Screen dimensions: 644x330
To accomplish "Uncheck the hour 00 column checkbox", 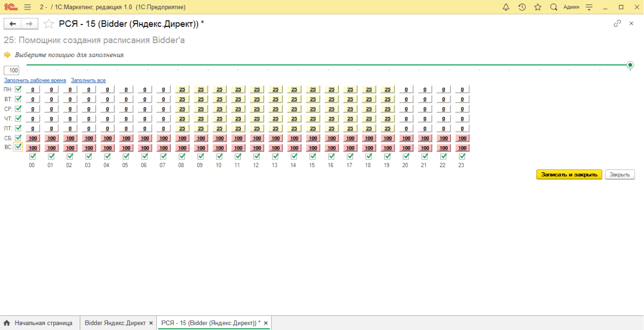I will (32, 157).
